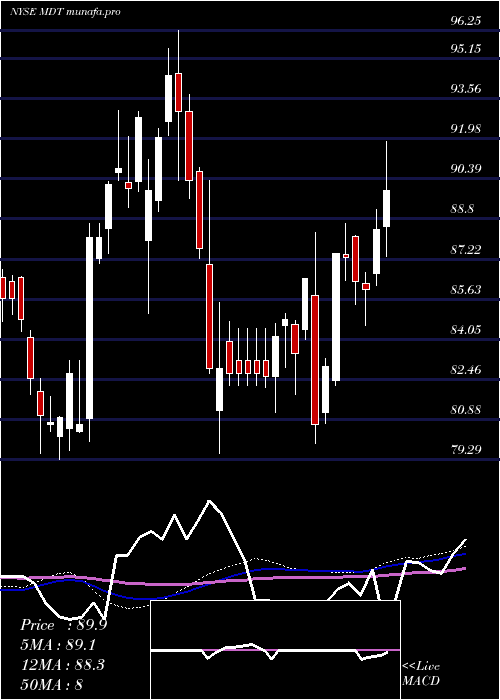Viewport: 500px width, 700px height.
Task: Click the 5MA : 89.1 readout
Action: [x=58, y=645]
